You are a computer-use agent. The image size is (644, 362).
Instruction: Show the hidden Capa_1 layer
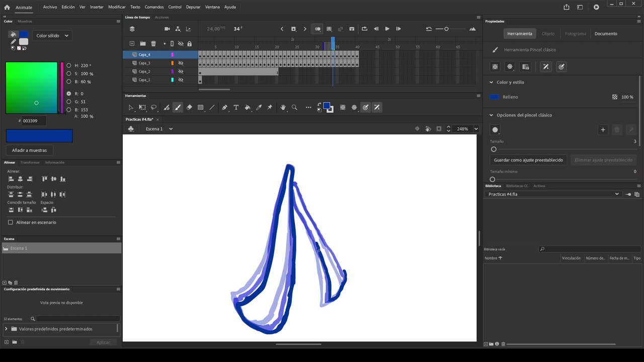181,80
